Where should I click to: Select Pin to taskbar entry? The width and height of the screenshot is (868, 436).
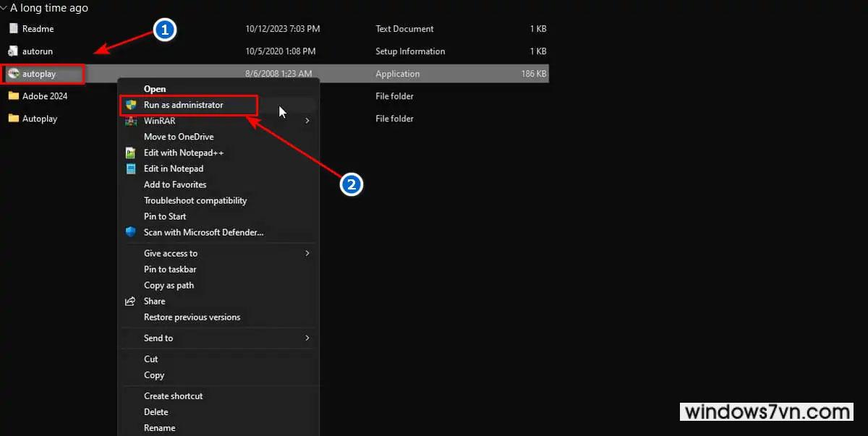coord(170,269)
